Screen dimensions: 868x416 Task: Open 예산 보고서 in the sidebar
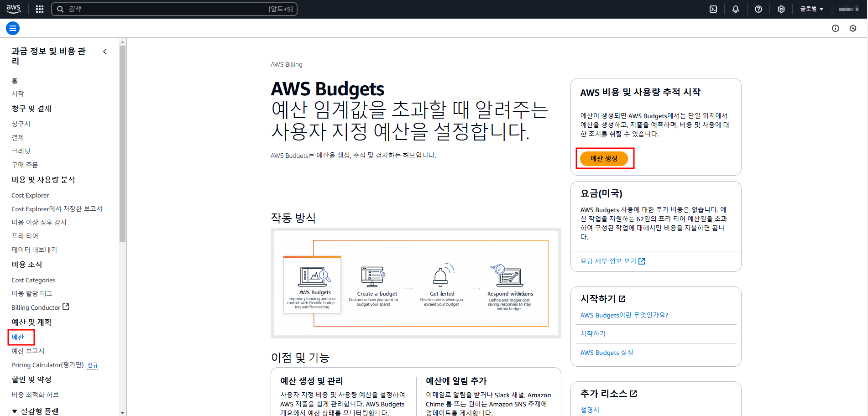coord(28,351)
